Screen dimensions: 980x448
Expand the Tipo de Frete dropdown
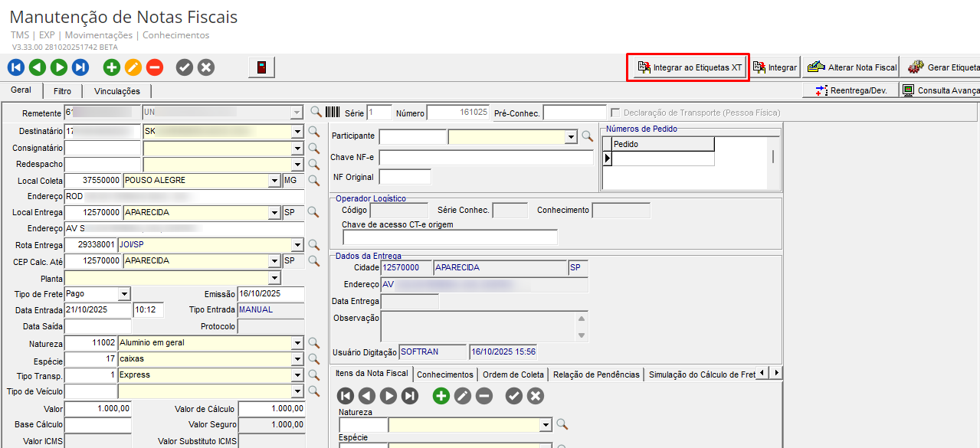click(124, 294)
